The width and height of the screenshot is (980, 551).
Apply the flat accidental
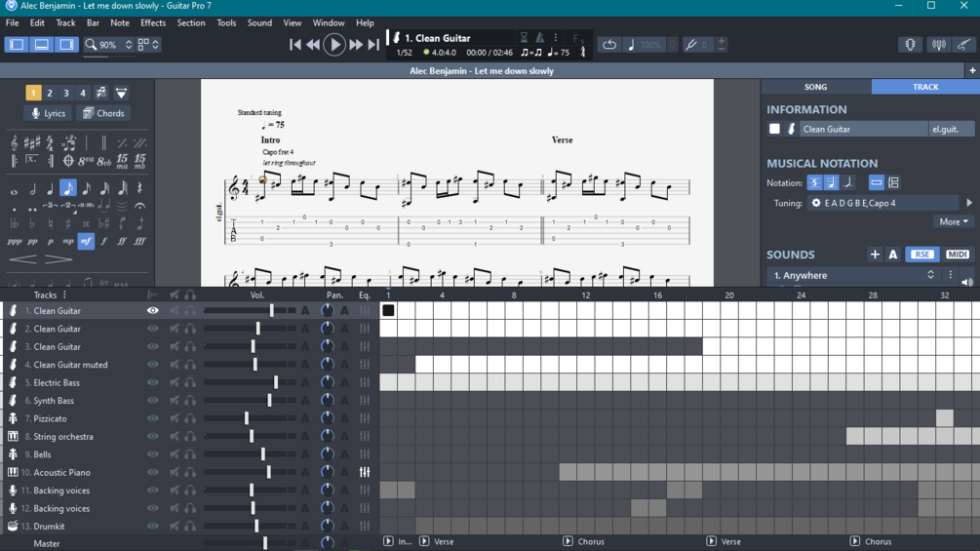(32, 223)
